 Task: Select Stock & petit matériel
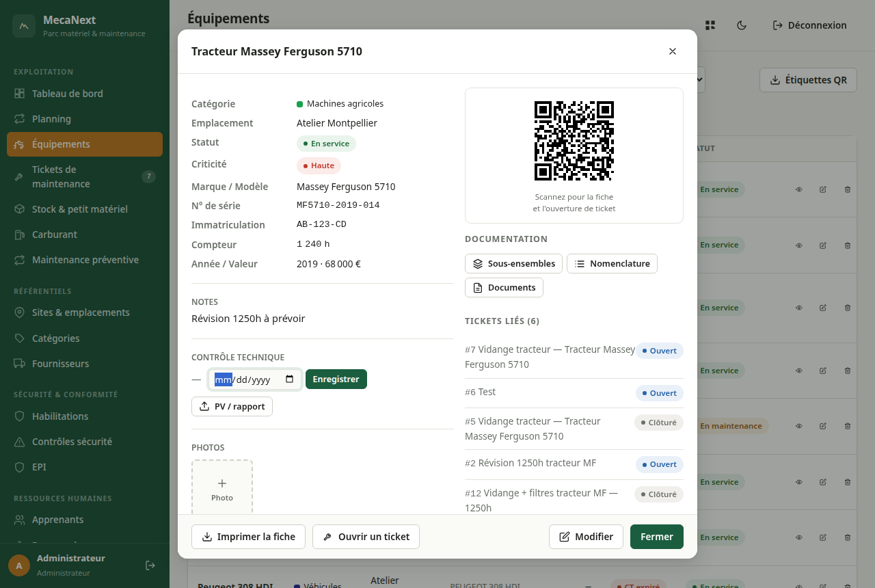coord(85,209)
